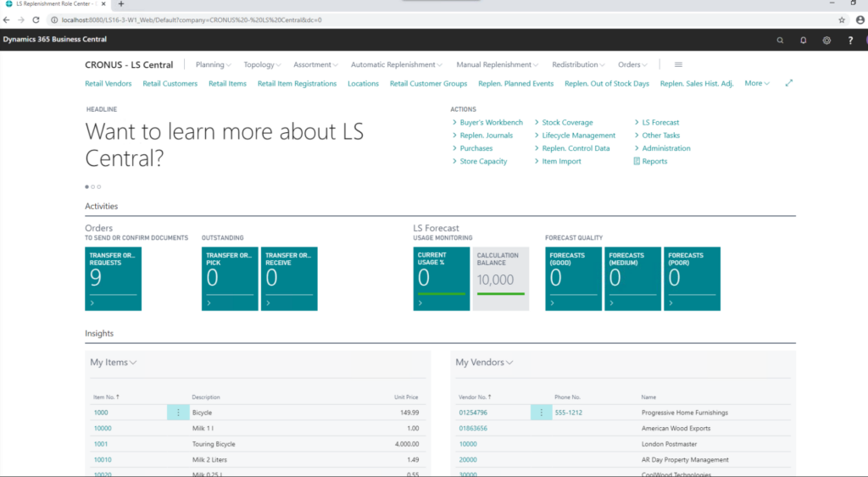Select the second headline carousel dot
Viewport: 868px width, 477px height.
93,187
